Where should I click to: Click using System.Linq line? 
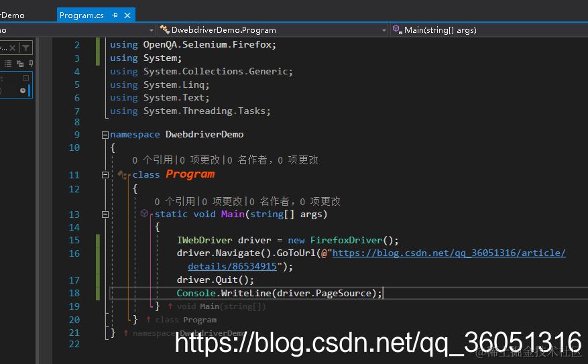160,84
